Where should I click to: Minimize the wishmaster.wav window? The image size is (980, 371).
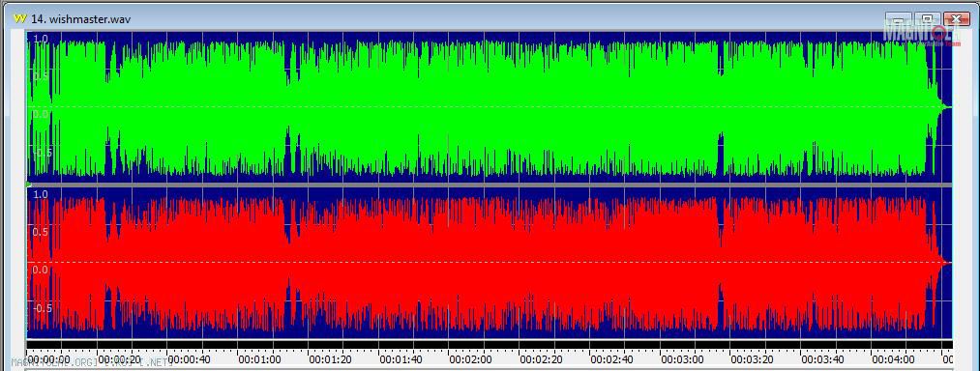point(898,19)
